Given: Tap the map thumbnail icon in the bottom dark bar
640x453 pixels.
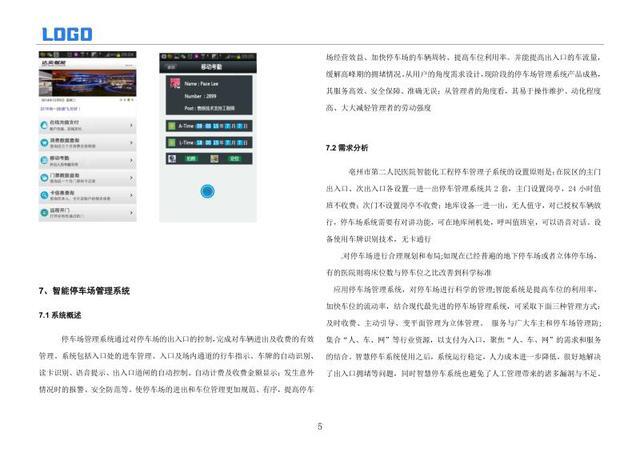Looking at the screenshot, I should point(214,158).
